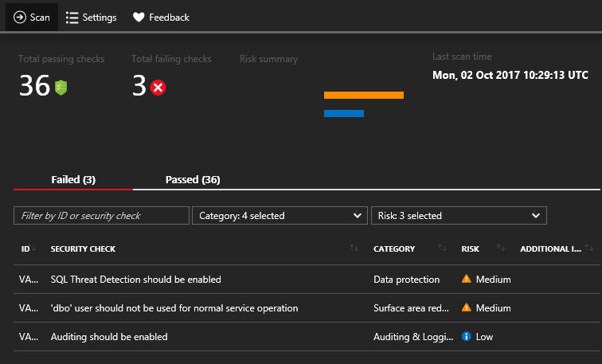This screenshot has height=364, width=602.
Task: Sort by Security Check column arrows
Action: point(354,249)
